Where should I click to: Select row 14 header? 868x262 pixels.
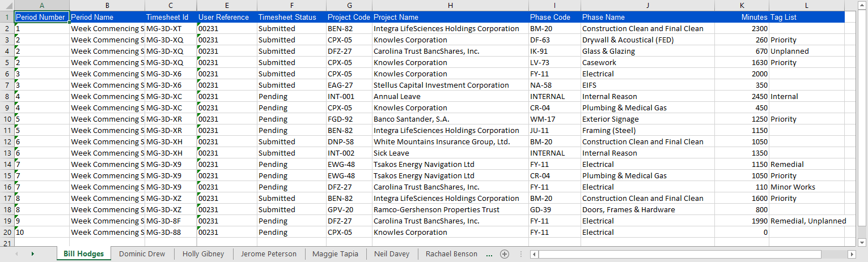pos(7,164)
